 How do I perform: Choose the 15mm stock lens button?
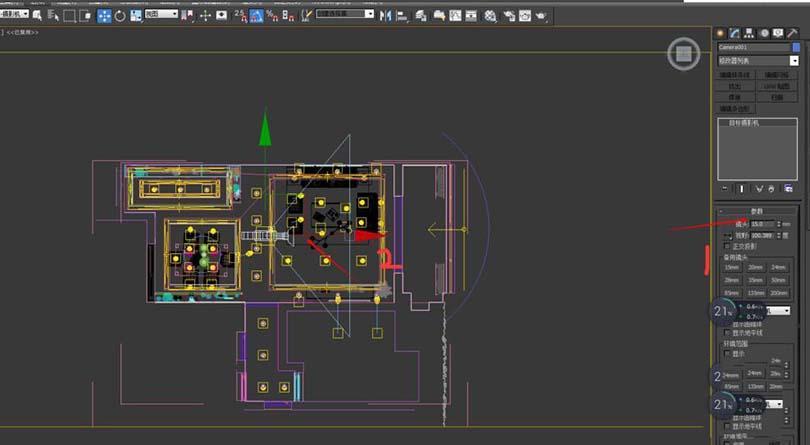click(732, 267)
